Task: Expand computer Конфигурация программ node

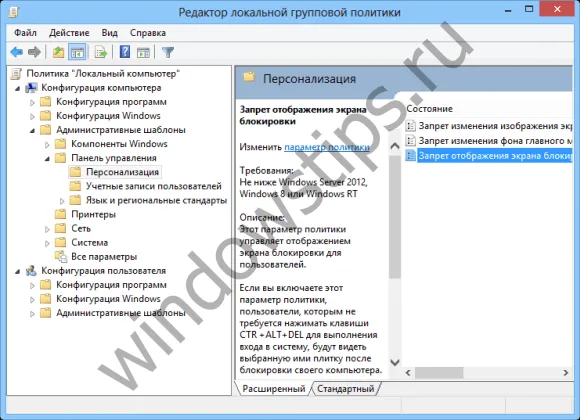Action: click(x=32, y=103)
